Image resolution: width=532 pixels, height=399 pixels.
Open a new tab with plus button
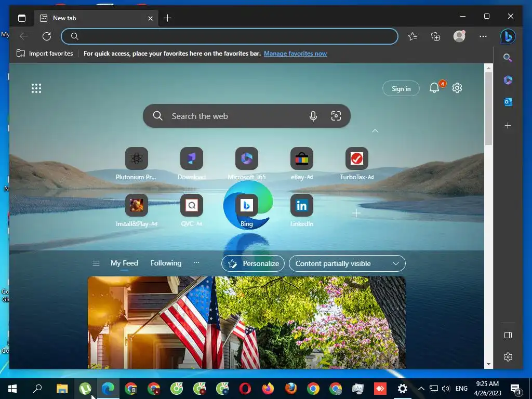click(167, 18)
